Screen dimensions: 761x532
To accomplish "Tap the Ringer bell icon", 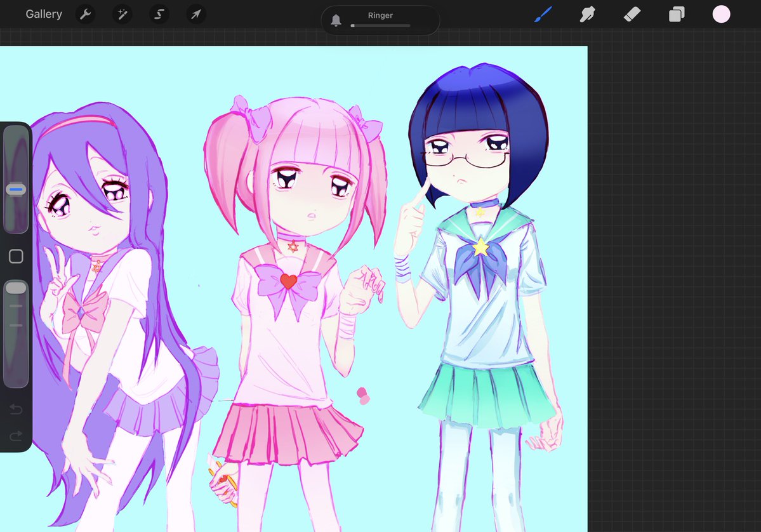I will [x=336, y=20].
